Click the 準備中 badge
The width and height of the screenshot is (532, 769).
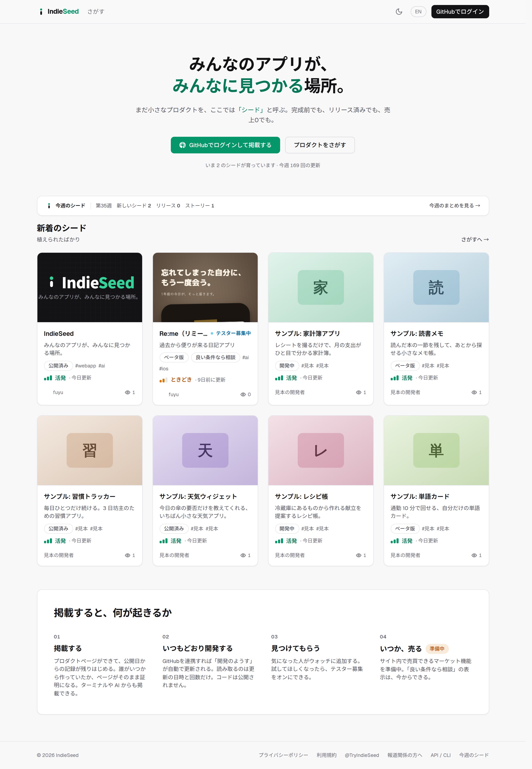[x=437, y=649]
